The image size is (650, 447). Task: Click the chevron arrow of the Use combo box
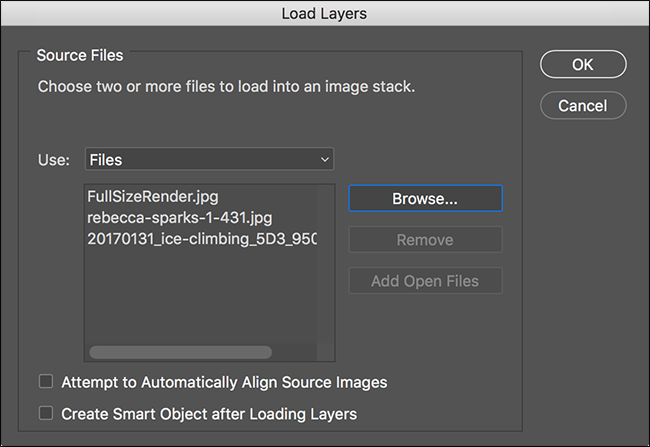pos(324,159)
